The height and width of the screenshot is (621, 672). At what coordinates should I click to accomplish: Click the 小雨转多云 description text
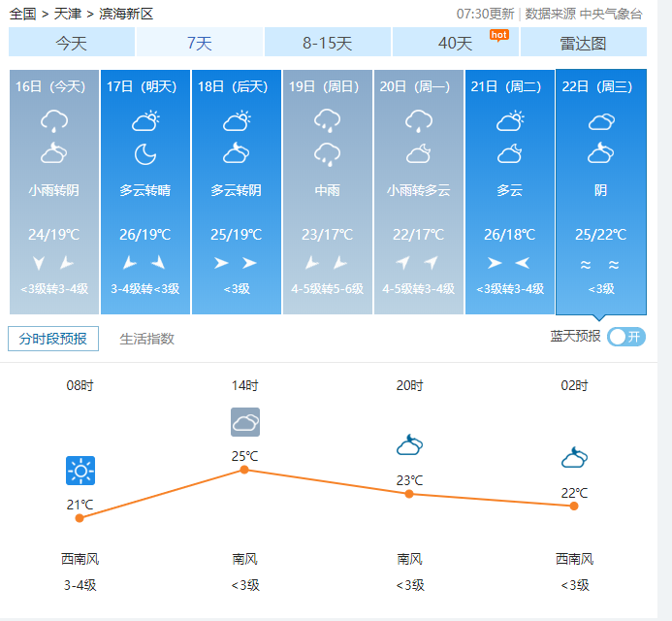[x=419, y=190]
